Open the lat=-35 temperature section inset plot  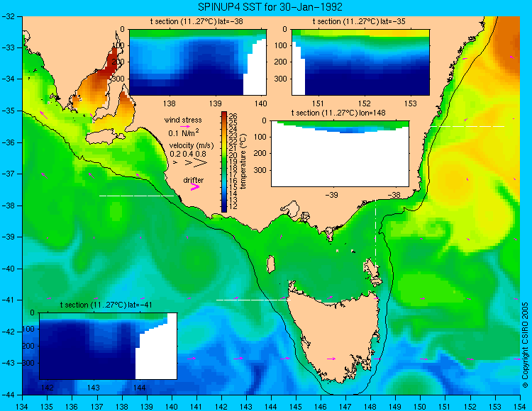(x=360, y=62)
